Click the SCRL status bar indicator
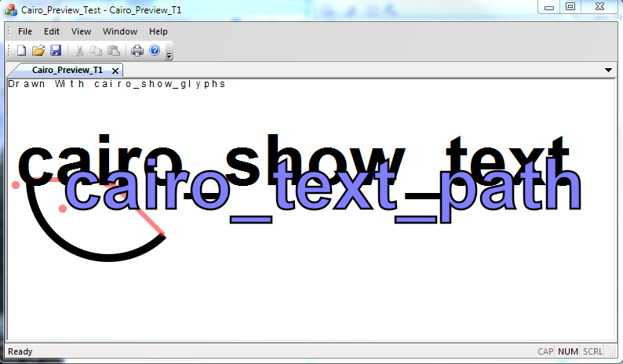The width and height of the screenshot is (623, 364). (x=592, y=351)
